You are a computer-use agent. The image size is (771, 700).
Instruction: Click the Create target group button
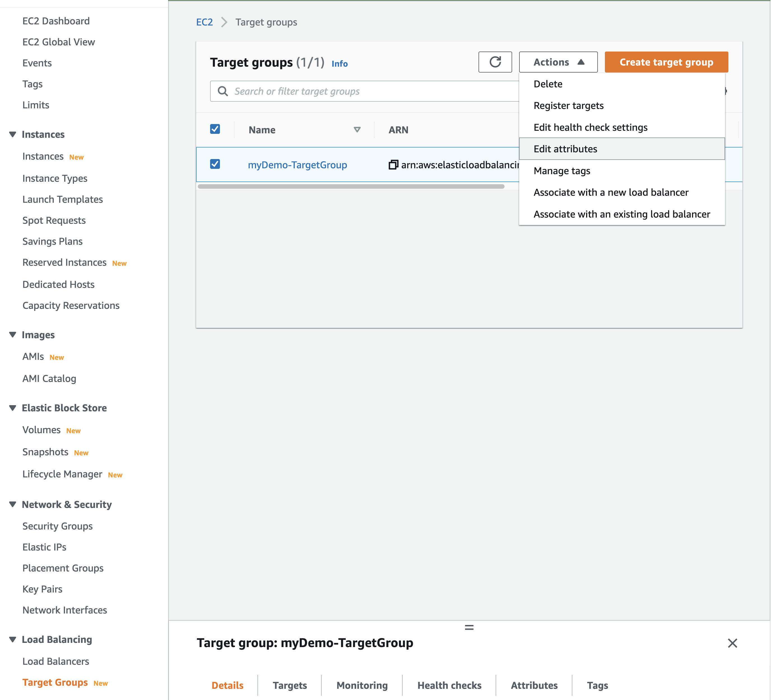[x=666, y=62]
